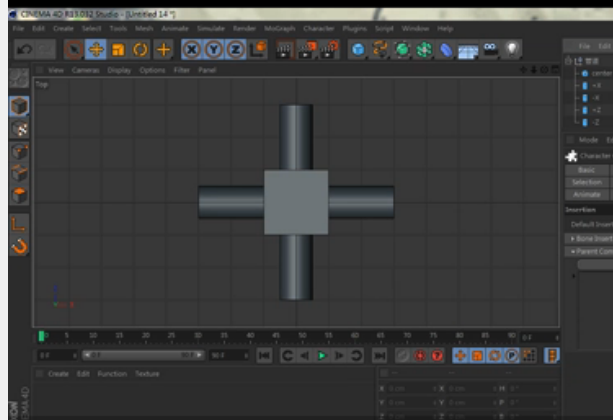Viewport: 613px width, 420px height.
Task: Open the green NURBS generator icon
Action: (402, 50)
